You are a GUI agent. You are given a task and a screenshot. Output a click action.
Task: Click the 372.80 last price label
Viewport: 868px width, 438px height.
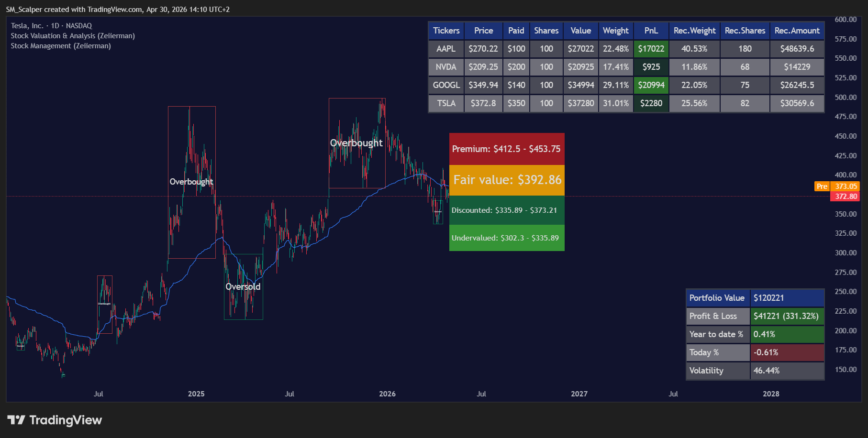846,197
